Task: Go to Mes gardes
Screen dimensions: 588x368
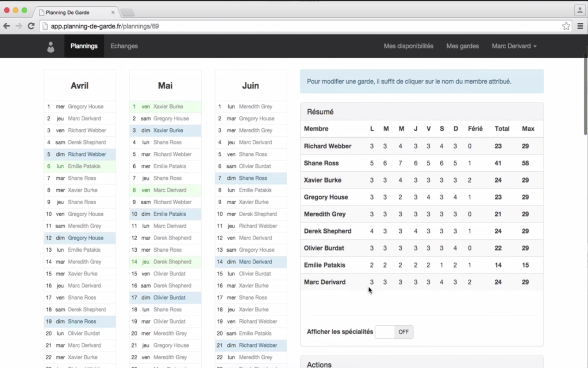Action: (463, 46)
